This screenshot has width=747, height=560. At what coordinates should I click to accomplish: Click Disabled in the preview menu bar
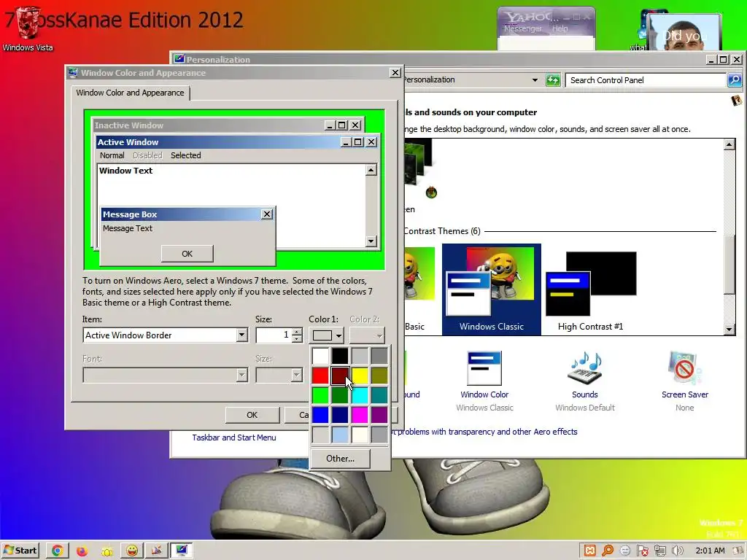click(x=147, y=155)
